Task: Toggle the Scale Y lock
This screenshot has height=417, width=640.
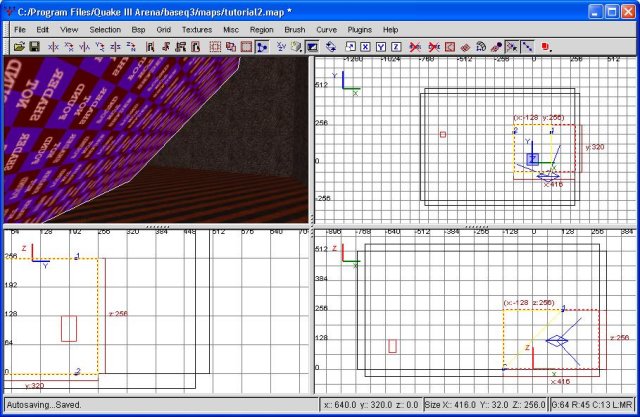Action: pos(381,47)
